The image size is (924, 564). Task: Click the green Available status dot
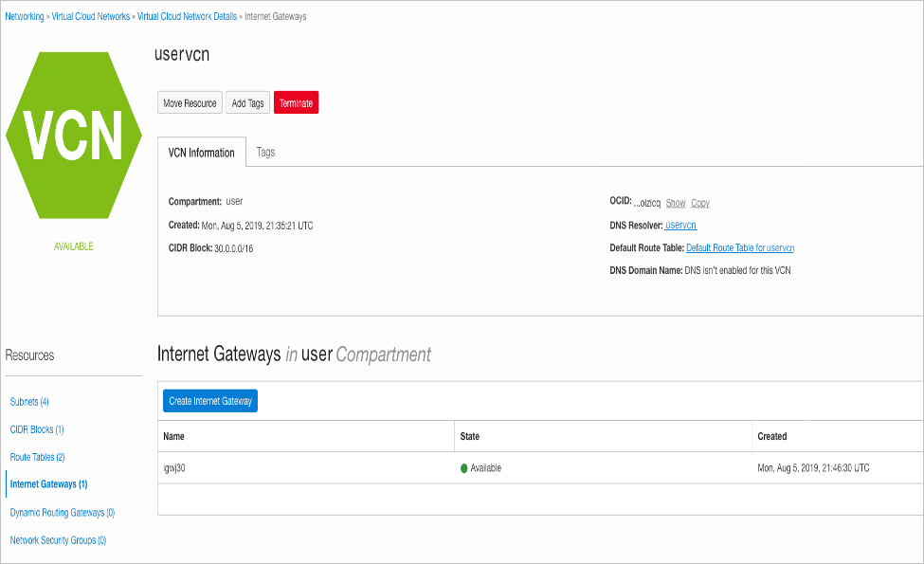[x=464, y=468]
